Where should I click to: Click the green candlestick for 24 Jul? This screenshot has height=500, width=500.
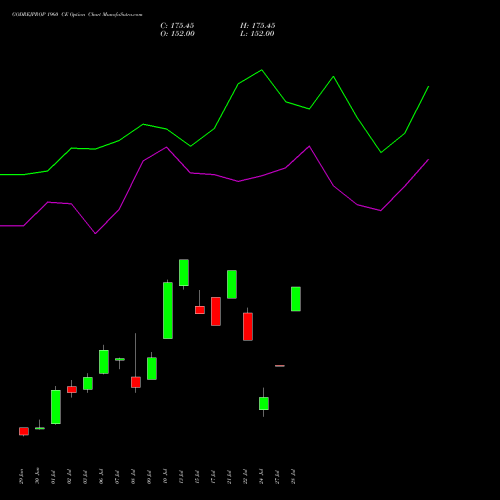264,402
